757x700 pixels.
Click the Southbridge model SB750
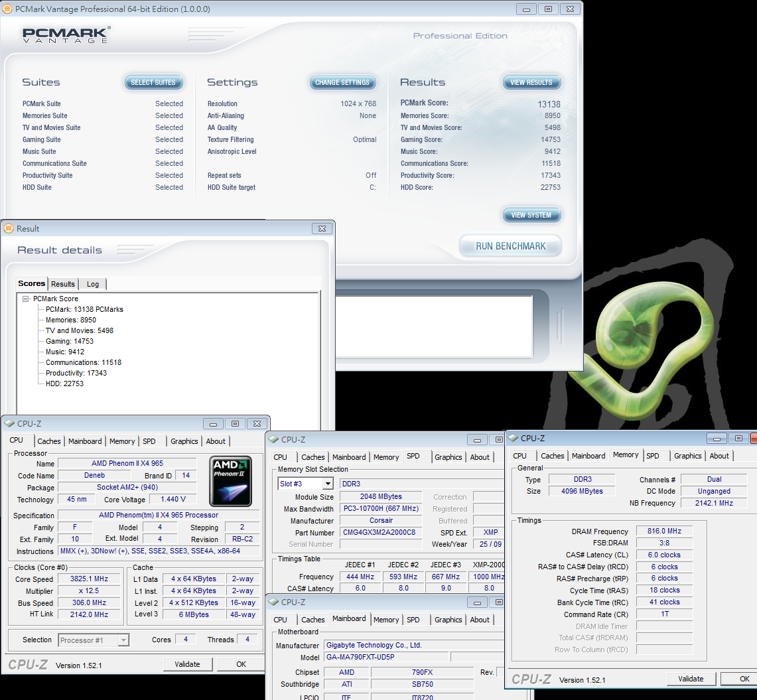[423, 684]
